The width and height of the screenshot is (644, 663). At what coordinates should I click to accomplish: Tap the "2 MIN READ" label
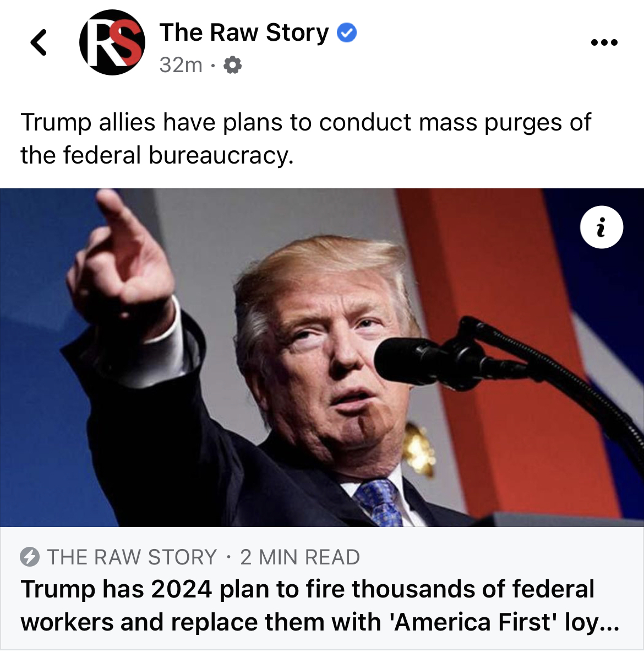tap(300, 557)
